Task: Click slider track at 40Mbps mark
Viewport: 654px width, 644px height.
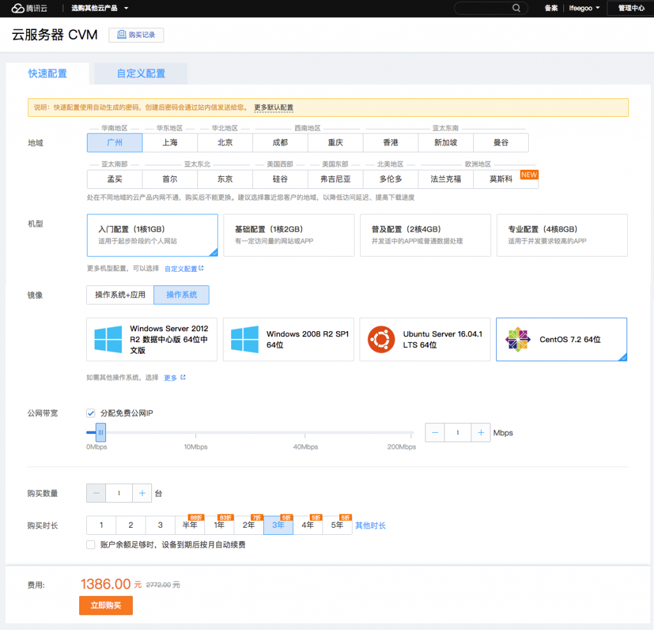Action: [x=305, y=433]
